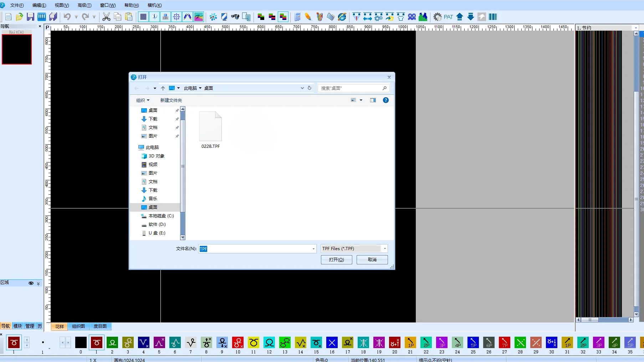Click the PAT toolbar button
Image resolution: width=644 pixels, height=362 pixels.
pos(449,17)
